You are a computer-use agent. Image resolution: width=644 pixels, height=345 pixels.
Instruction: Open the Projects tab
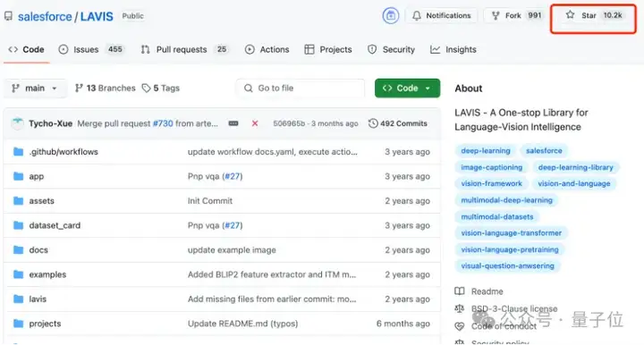327,50
